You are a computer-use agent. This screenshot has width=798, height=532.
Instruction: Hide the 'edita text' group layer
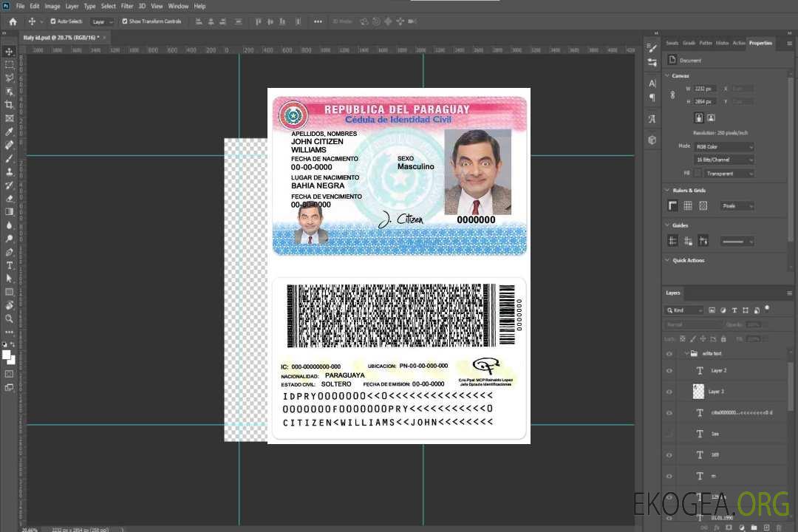pos(669,354)
